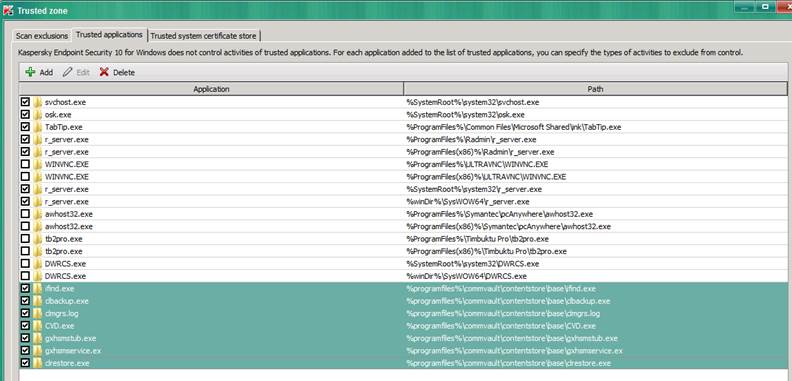Select the Trusted applications tab

click(109, 35)
